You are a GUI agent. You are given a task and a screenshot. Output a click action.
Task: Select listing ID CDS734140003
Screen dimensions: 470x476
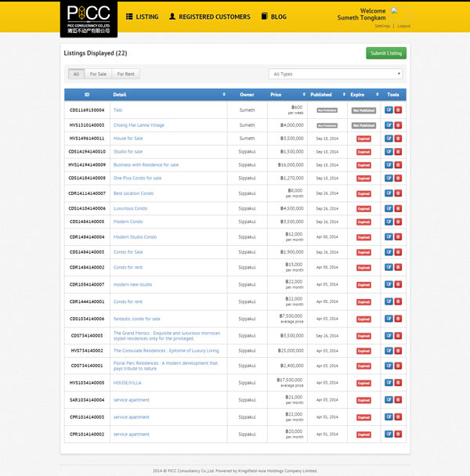[x=87, y=335]
